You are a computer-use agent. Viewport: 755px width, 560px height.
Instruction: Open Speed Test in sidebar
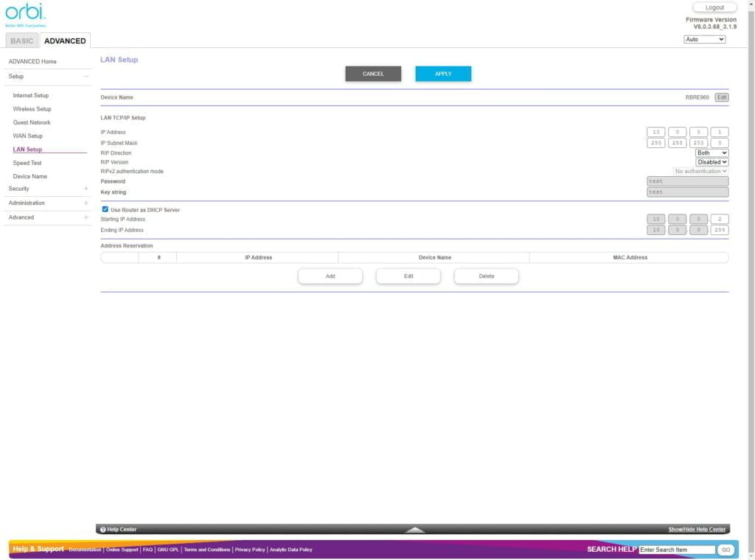tap(27, 163)
